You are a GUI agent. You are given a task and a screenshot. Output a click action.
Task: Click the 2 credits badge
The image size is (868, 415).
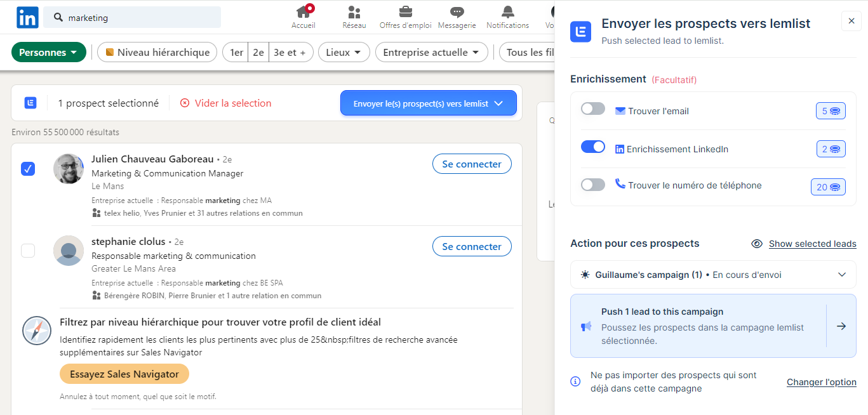tap(831, 149)
